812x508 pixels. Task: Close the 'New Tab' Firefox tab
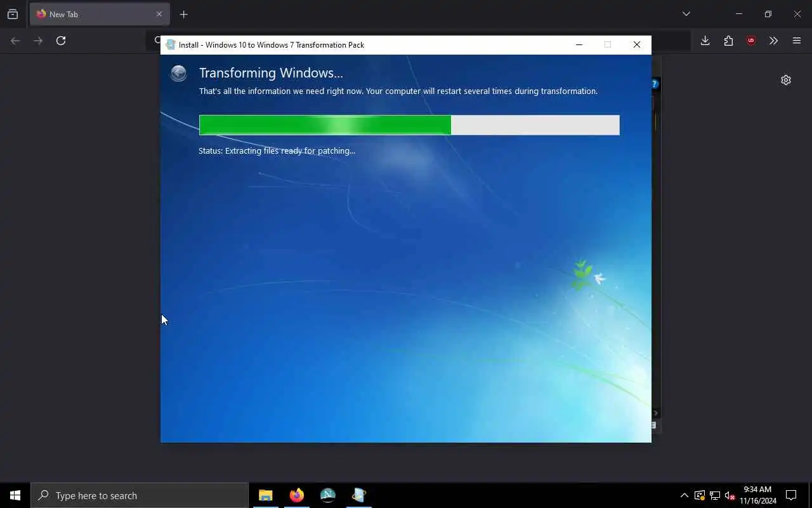[x=159, y=14]
